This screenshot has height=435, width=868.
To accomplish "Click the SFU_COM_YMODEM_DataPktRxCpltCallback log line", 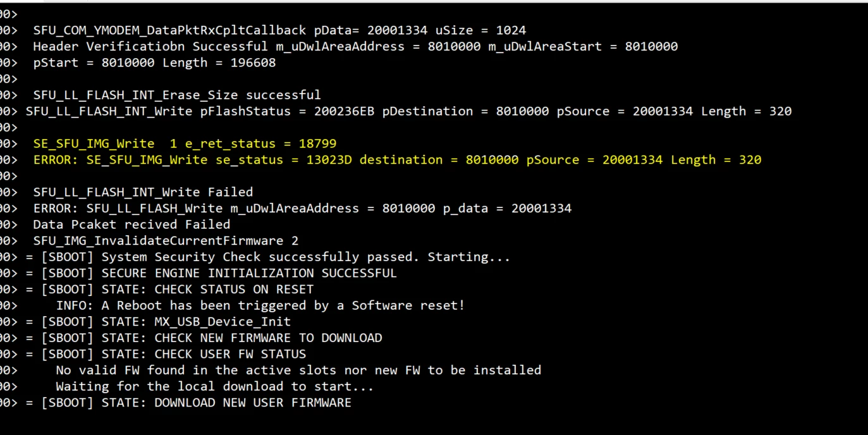I will [279, 30].
